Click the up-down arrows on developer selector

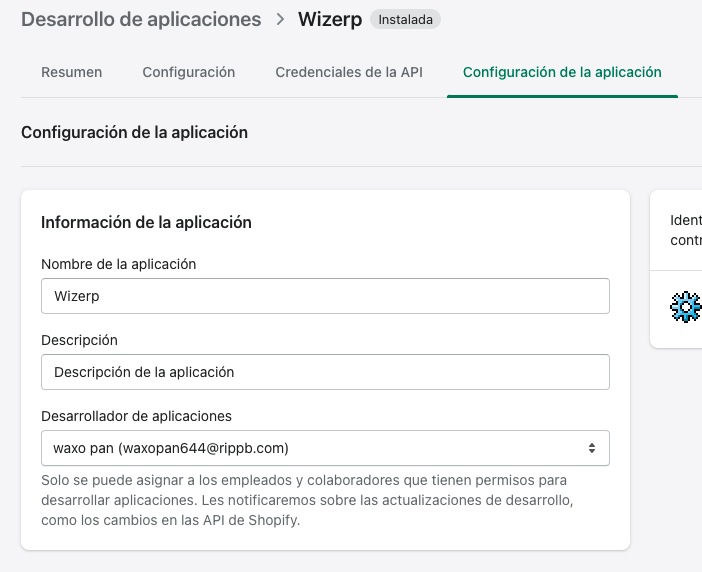coord(592,448)
